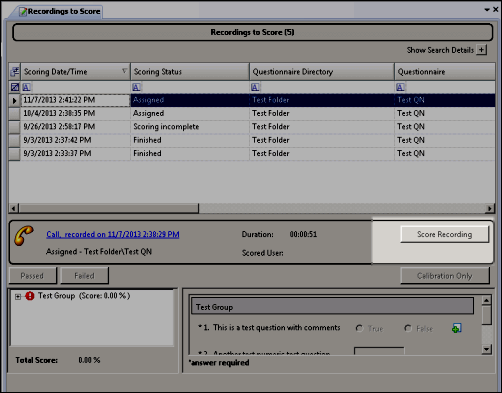This screenshot has height=393, width=502.
Task: Select True radio button for question 1
Action: 359,328
